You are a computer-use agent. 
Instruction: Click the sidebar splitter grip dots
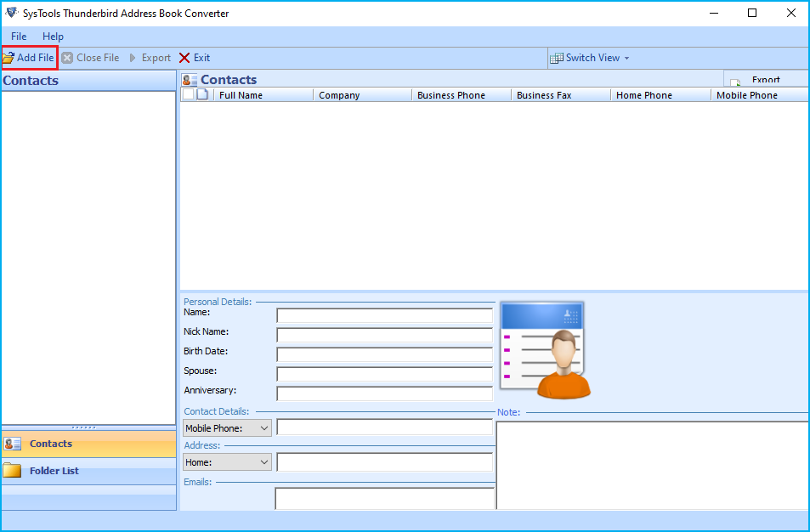[x=83, y=427]
